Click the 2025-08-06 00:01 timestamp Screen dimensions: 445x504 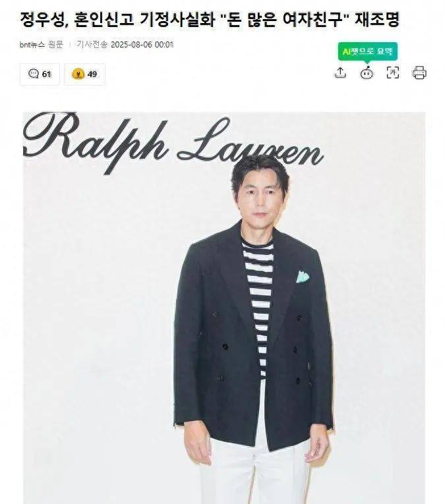(142, 45)
